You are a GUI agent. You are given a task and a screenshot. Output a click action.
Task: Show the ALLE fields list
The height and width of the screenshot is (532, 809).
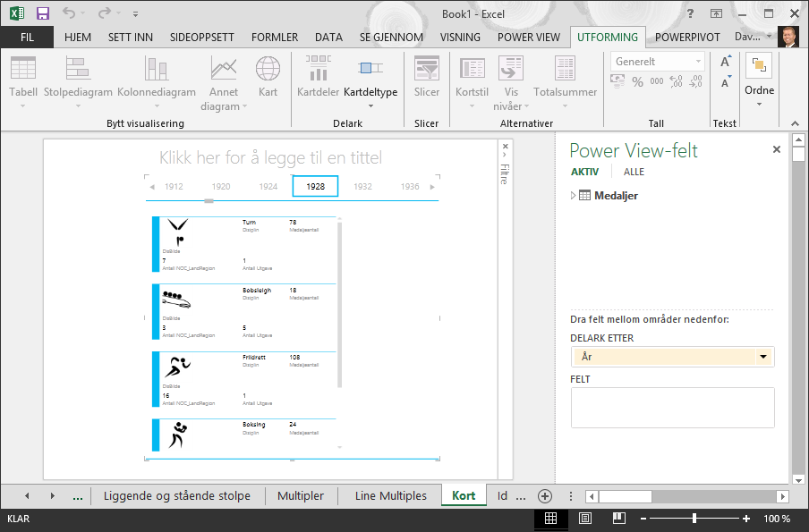pyautogui.click(x=634, y=172)
